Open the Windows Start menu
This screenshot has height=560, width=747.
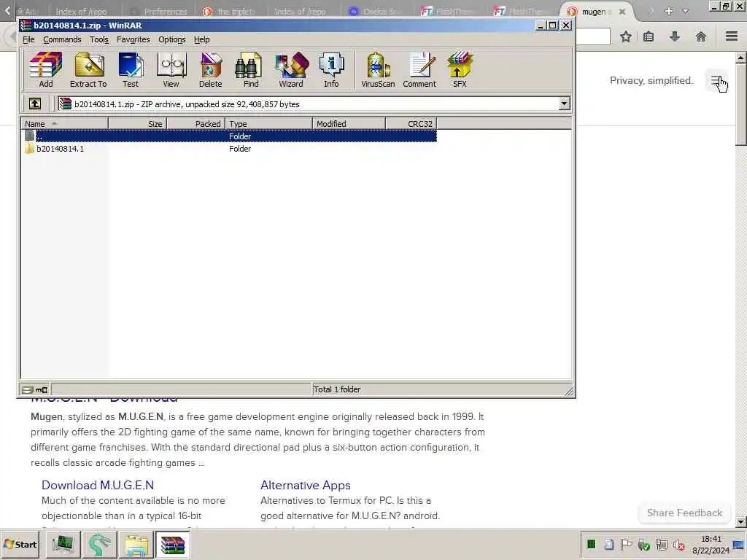[x=20, y=544]
